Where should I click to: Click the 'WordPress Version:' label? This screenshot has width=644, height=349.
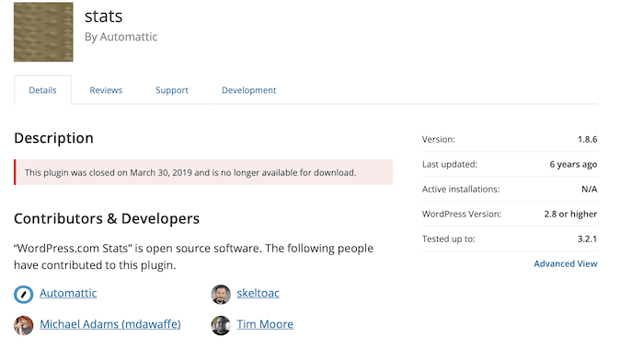pos(462,215)
